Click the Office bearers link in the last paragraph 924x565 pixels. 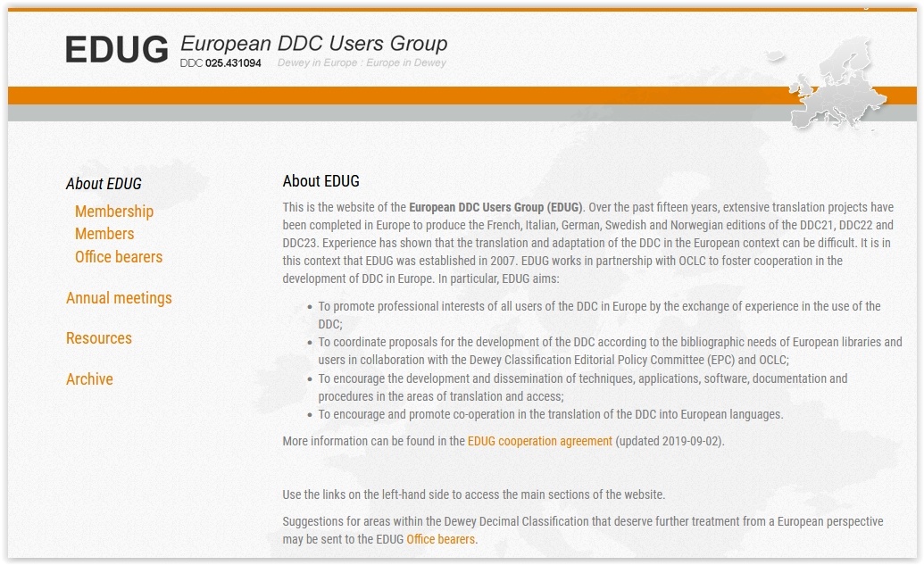point(441,540)
